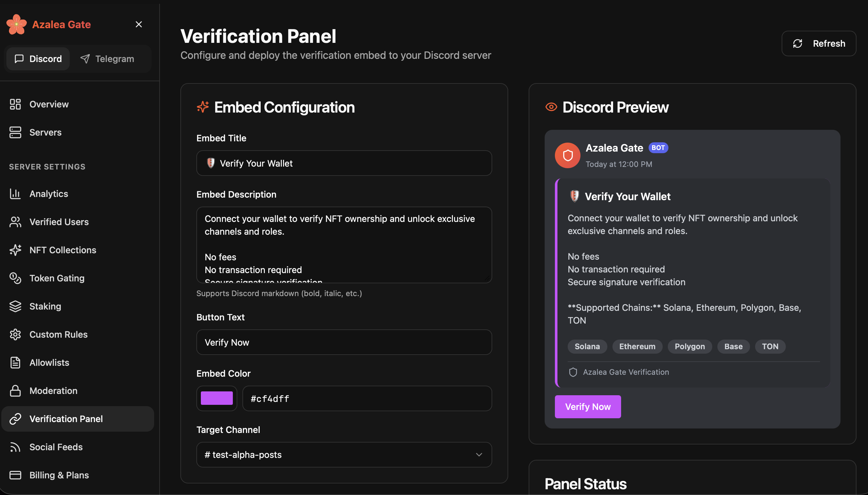Viewport: 868px width, 495px height.
Task: Open Custom Rules settings
Action: coord(58,334)
